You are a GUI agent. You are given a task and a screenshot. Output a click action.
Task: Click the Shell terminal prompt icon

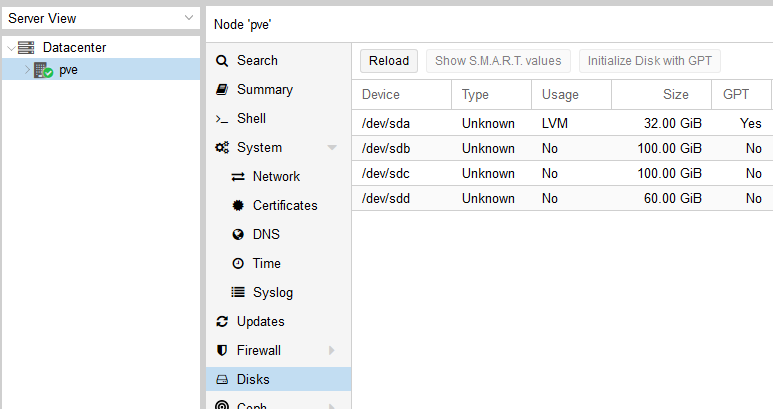pyautogui.click(x=222, y=119)
